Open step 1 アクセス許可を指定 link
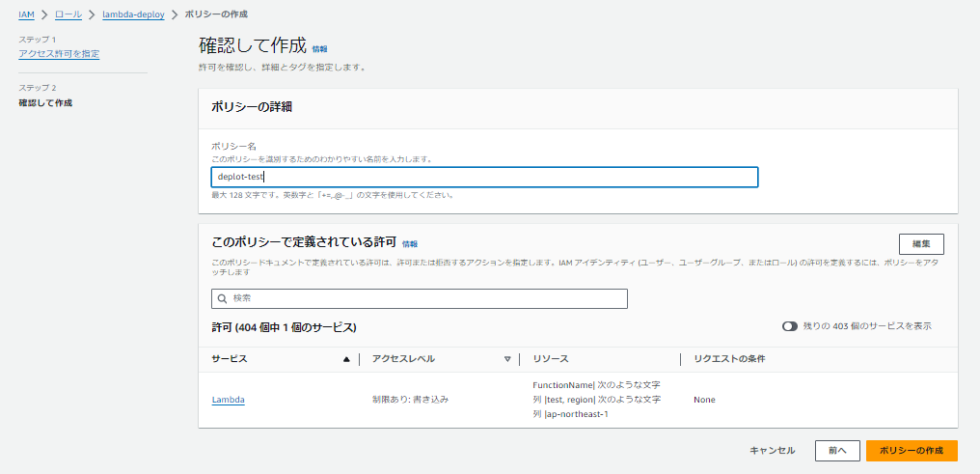980x474 pixels. (59, 54)
